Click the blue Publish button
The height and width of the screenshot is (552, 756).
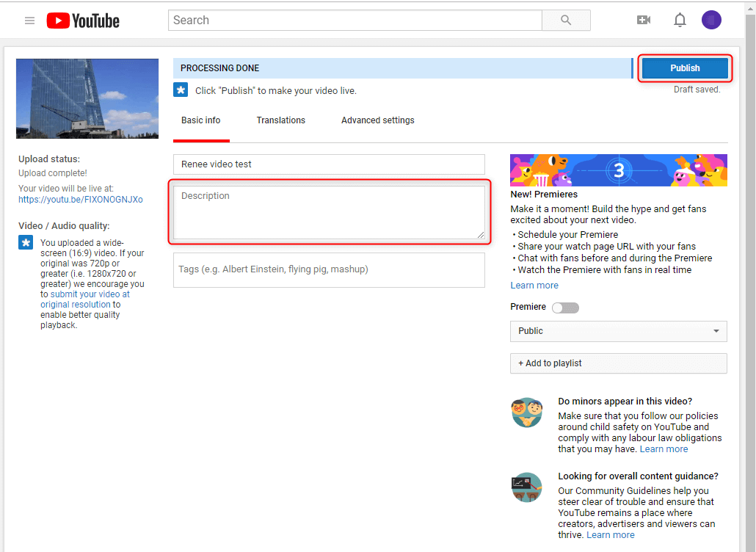684,68
